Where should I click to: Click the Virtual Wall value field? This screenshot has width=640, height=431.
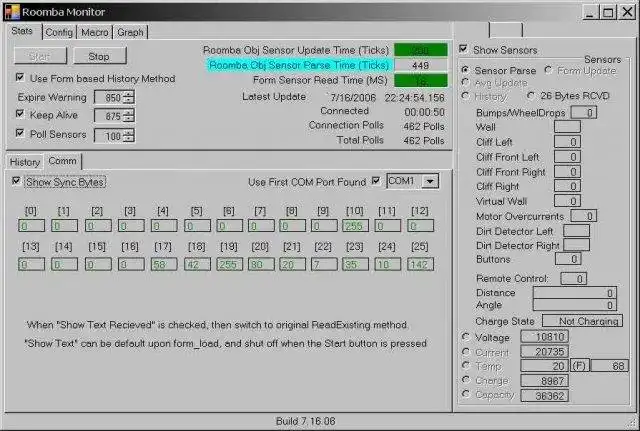pyautogui.click(x=567, y=201)
